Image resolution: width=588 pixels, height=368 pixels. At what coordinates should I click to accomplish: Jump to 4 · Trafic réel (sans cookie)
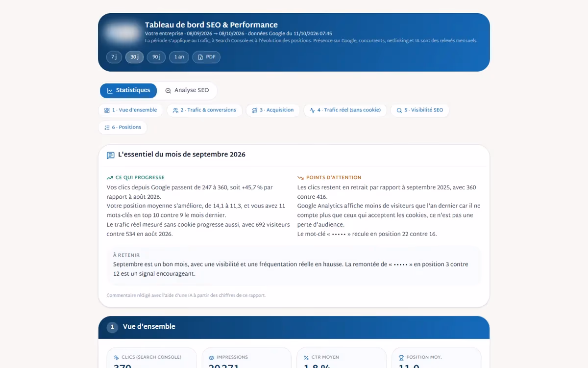[x=345, y=110]
